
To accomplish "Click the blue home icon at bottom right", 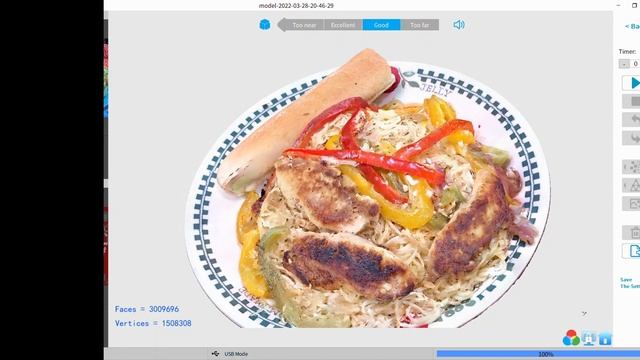I will [605, 338].
